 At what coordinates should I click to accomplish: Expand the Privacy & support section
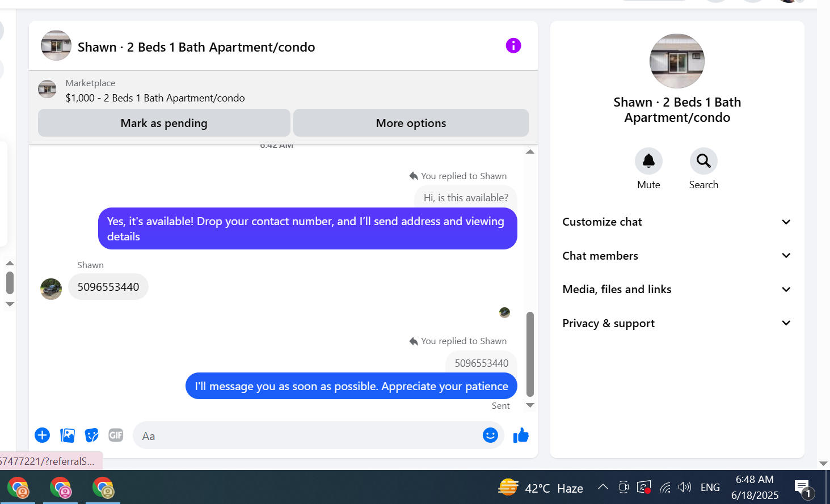(677, 323)
